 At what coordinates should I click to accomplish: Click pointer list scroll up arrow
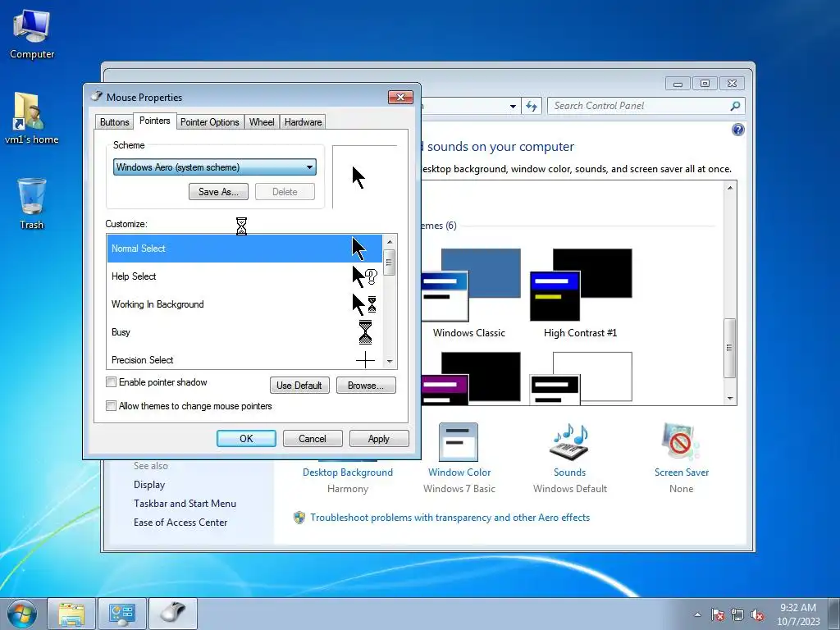point(390,242)
